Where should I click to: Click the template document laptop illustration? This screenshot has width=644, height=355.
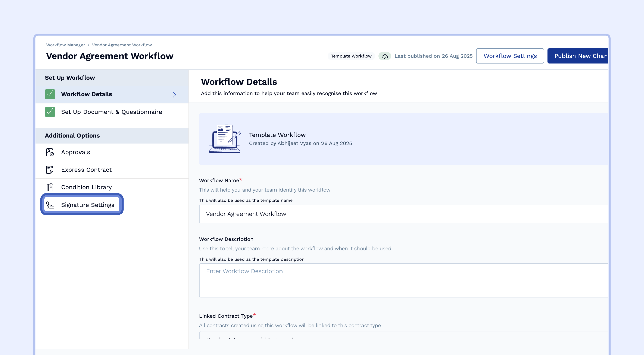225,139
